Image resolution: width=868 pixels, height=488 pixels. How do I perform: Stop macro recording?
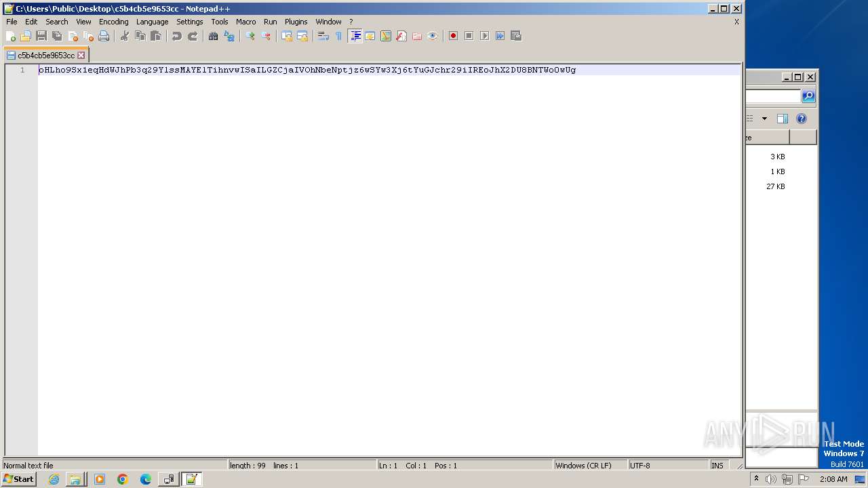469,36
